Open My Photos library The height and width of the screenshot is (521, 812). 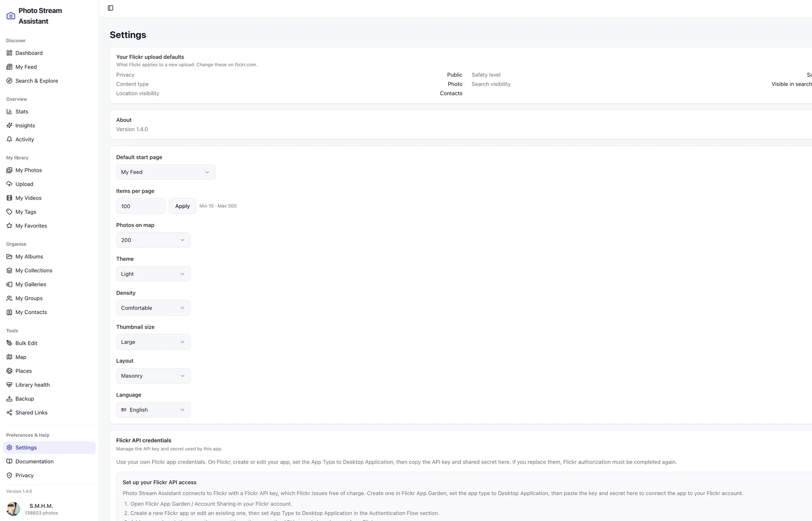point(49,170)
